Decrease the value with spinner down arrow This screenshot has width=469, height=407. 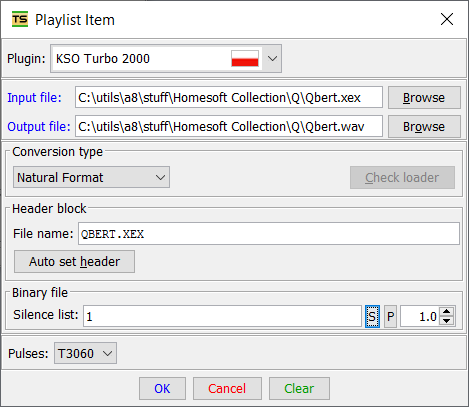click(447, 321)
